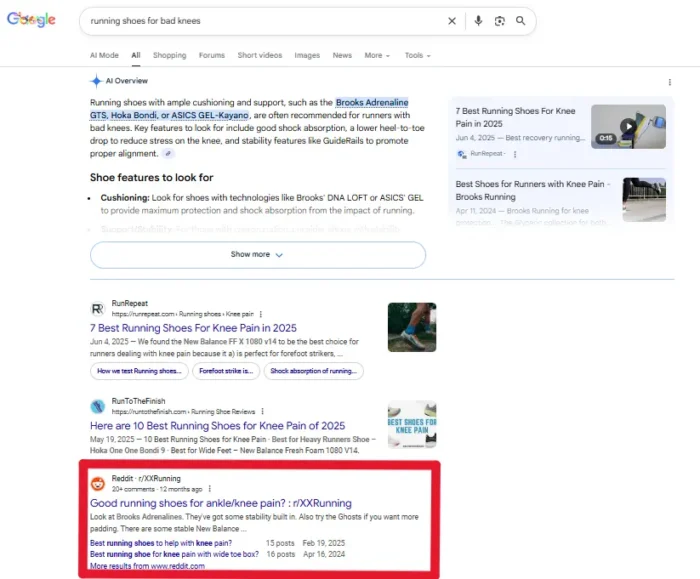Open three-dot menu beside RunRepeat video card
This screenshot has width=700, height=579.
coord(515,154)
